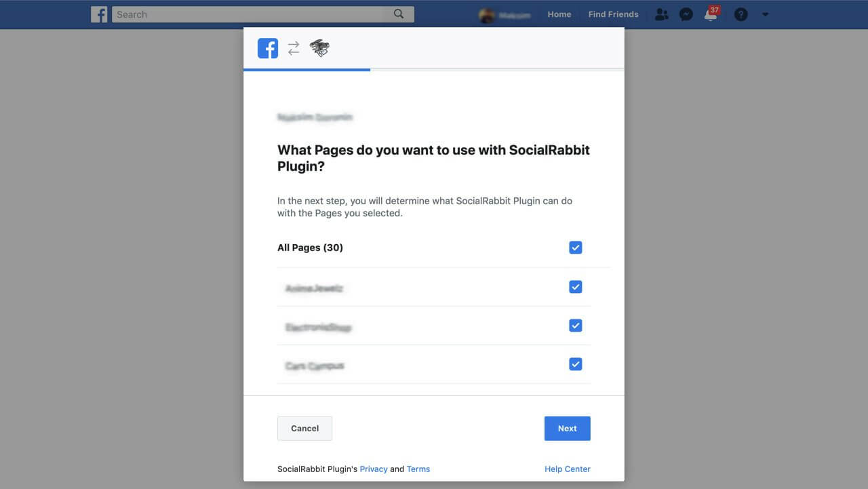Click the search magnifier icon
Image resolution: width=868 pixels, height=489 pixels.
tap(399, 14)
